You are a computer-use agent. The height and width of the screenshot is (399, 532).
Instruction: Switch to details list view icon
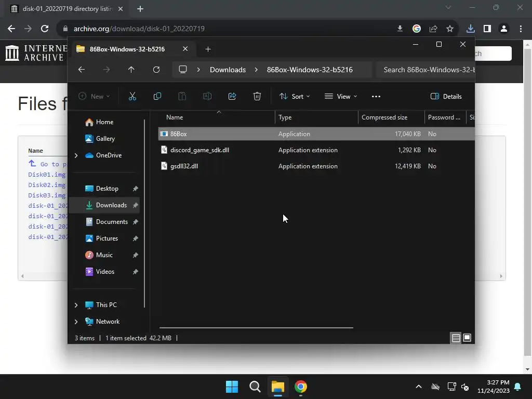pyautogui.click(x=456, y=338)
